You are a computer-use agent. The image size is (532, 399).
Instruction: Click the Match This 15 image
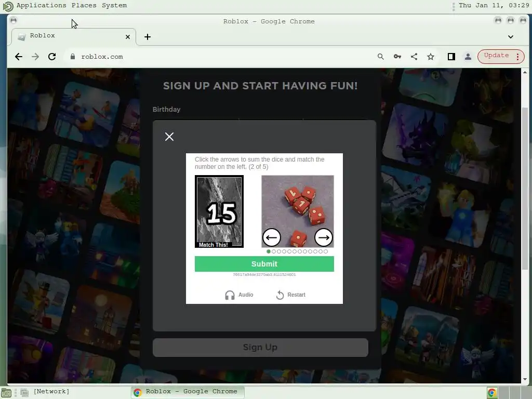pos(219,211)
